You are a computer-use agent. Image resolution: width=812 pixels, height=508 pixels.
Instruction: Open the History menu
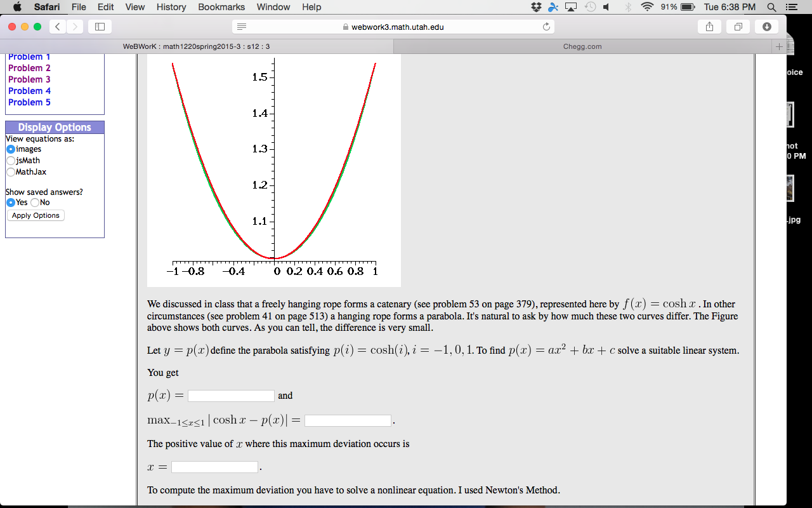171,7
